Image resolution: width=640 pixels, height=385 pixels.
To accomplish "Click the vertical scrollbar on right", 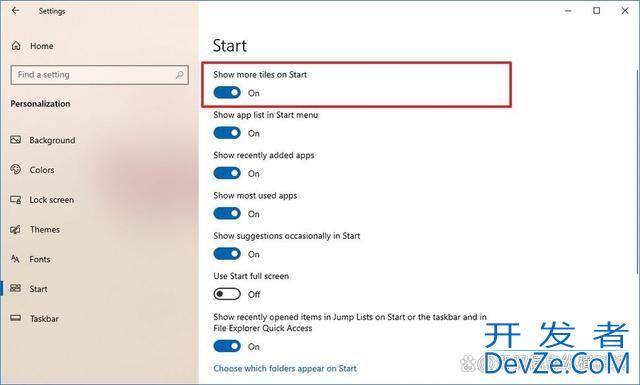I will 637,171.
